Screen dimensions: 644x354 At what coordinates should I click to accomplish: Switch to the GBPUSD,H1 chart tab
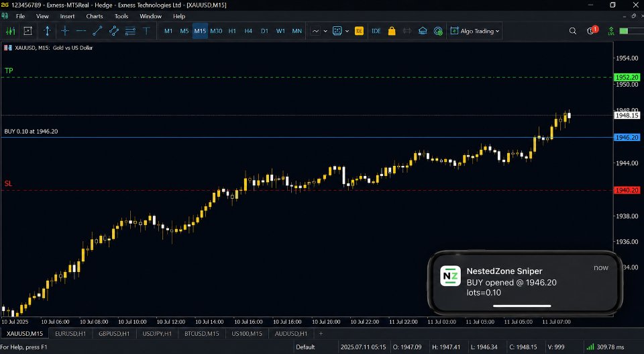[x=114, y=333]
